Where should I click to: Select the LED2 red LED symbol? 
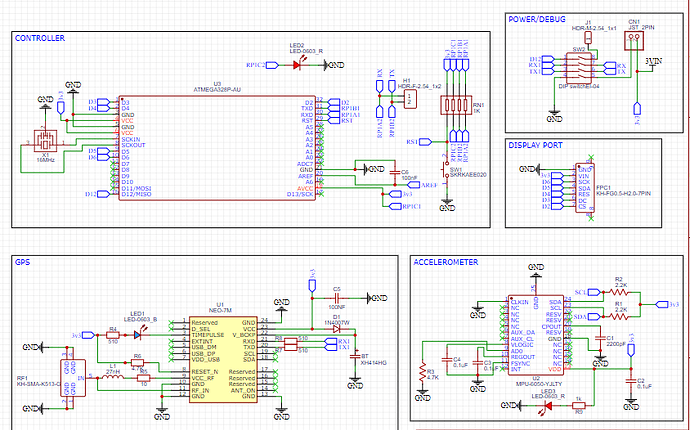point(297,65)
